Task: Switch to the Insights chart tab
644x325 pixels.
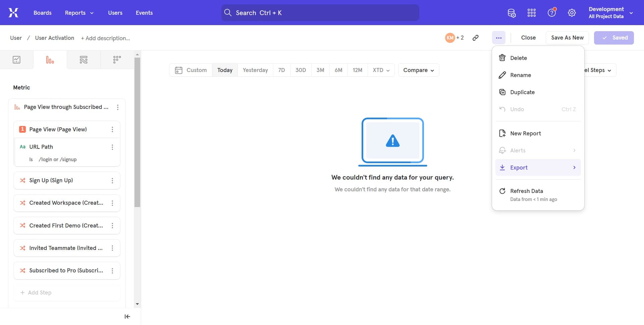Action: tap(16, 60)
